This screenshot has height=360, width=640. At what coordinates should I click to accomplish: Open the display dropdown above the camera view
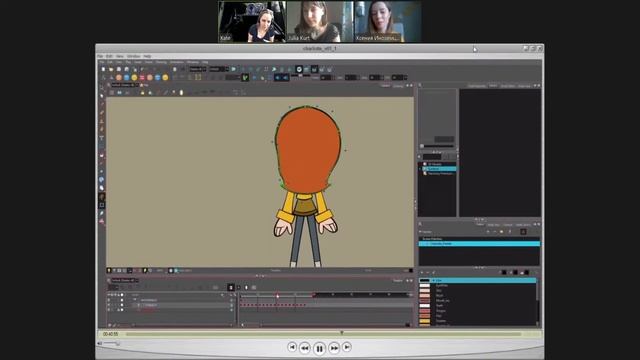[x=125, y=85]
